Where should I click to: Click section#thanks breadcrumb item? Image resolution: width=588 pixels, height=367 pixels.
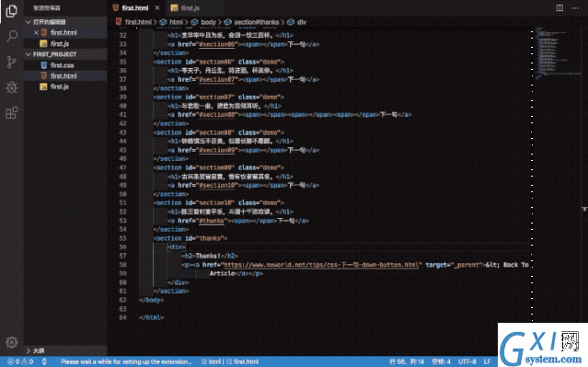tap(252, 22)
